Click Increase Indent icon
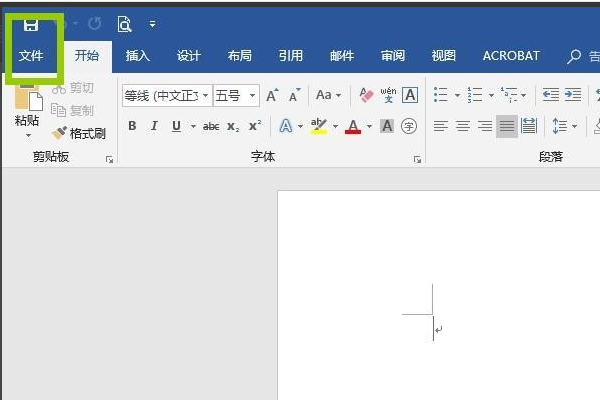Image resolution: width=600 pixels, height=400 pixels. point(573,95)
